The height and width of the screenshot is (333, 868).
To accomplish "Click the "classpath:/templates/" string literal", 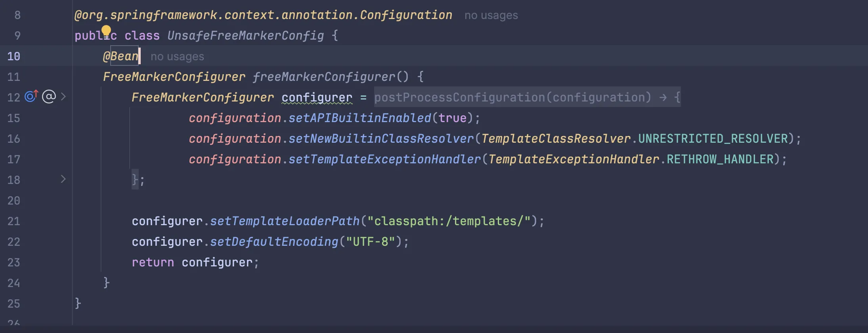I will tap(449, 221).
